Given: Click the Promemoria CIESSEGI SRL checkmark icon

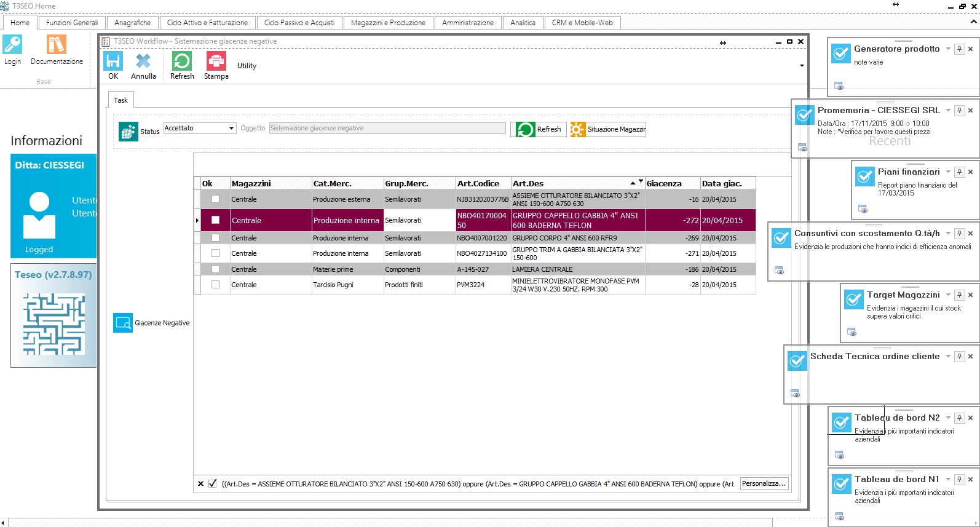Looking at the screenshot, I should coord(805,116).
